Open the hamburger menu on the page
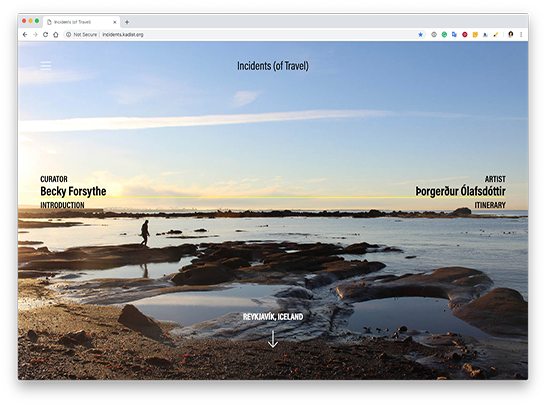The height and width of the screenshot is (406, 546). tap(46, 66)
